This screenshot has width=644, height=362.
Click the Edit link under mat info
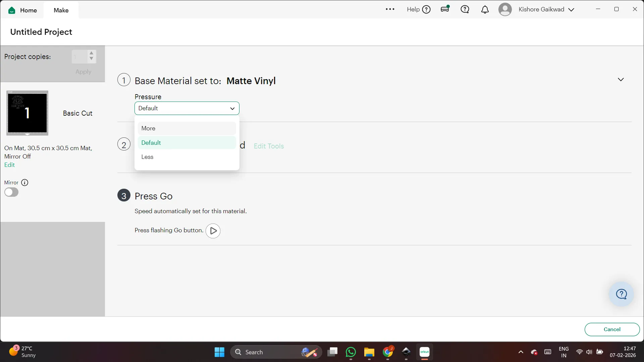tap(9, 165)
